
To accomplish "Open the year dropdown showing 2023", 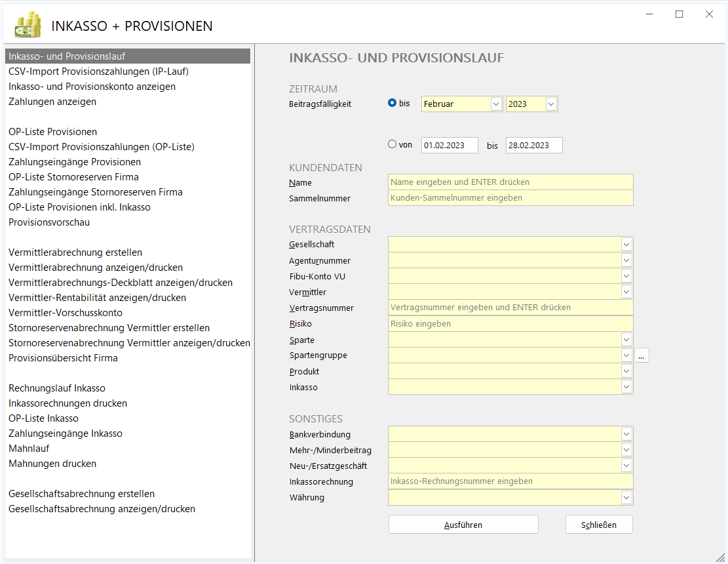I will [551, 104].
